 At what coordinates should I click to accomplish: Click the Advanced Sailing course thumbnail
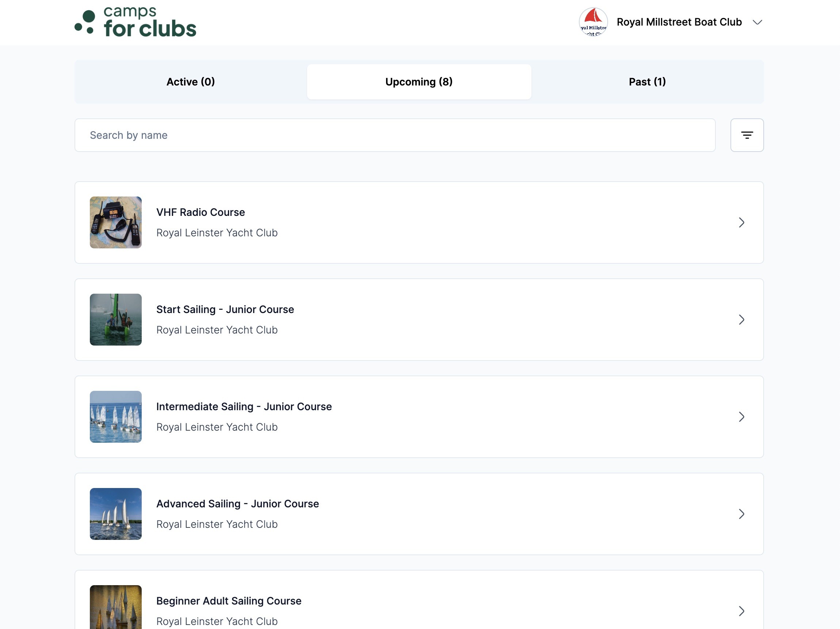click(x=115, y=514)
